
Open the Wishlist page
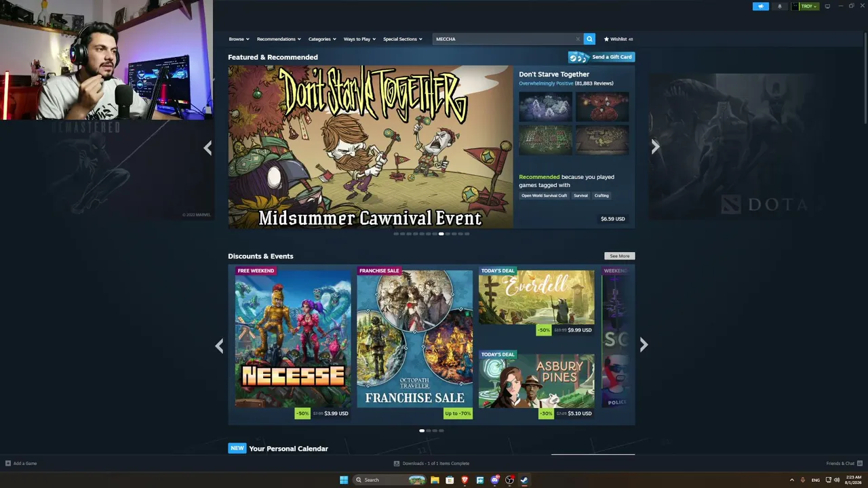[x=618, y=39]
